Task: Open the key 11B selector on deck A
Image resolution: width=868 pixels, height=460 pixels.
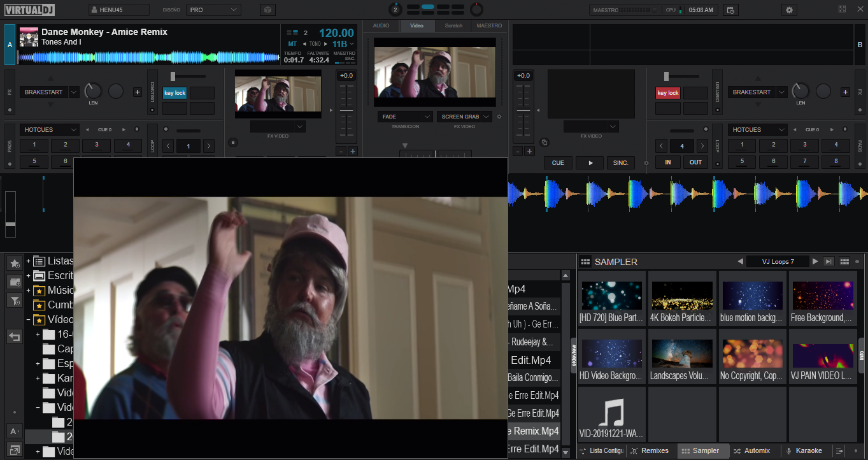Action: click(x=344, y=44)
